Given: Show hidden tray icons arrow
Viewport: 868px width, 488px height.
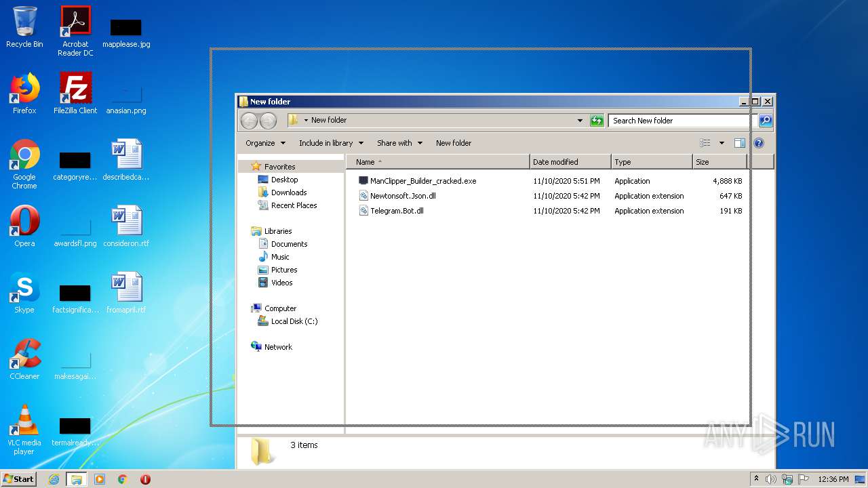Looking at the screenshot, I should [756, 479].
